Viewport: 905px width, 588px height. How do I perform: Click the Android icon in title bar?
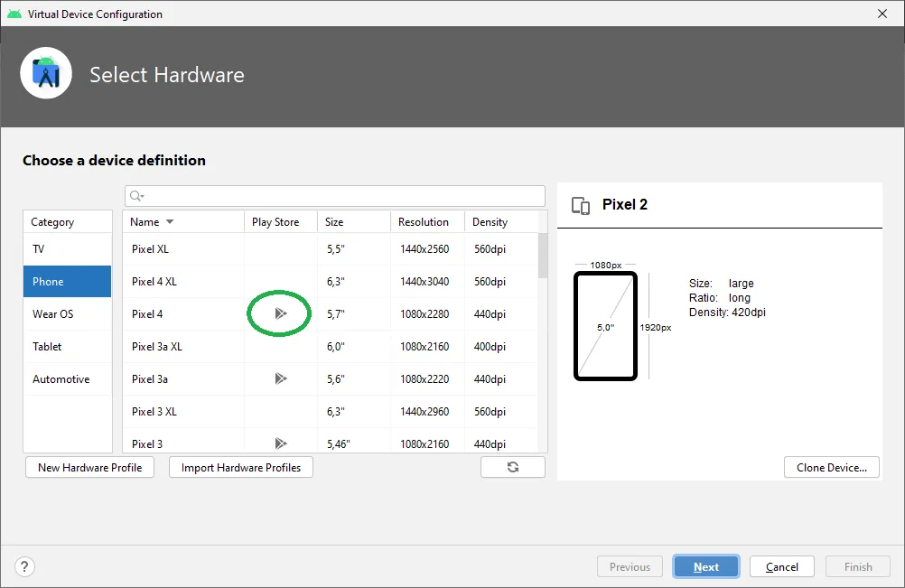point(14,14)
